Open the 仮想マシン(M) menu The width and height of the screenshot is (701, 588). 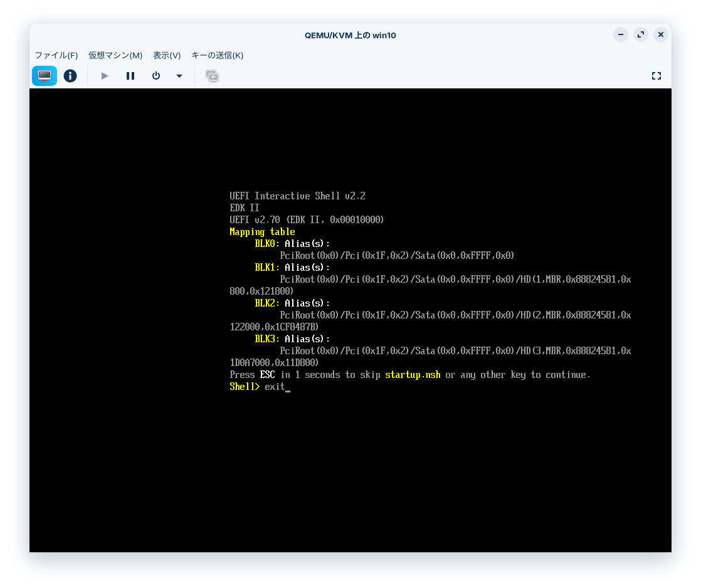115,55
